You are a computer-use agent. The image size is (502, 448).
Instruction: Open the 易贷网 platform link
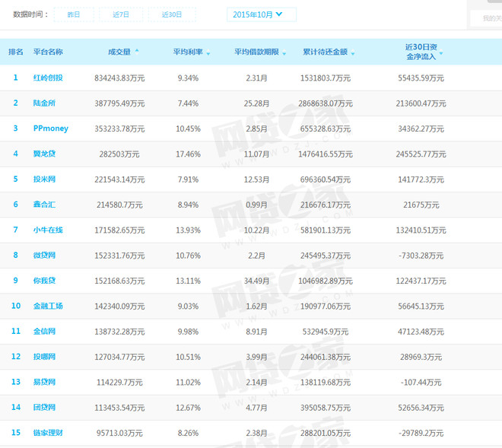45,382
